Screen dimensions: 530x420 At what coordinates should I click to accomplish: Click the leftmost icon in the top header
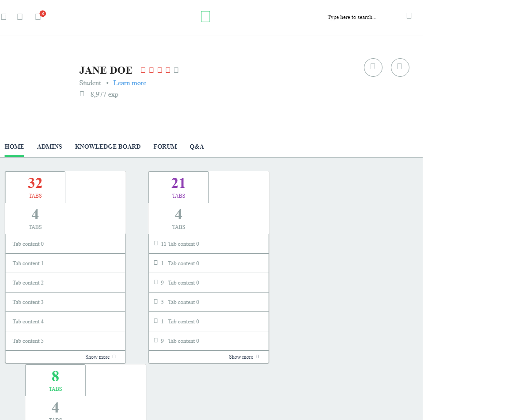[4, 17]
